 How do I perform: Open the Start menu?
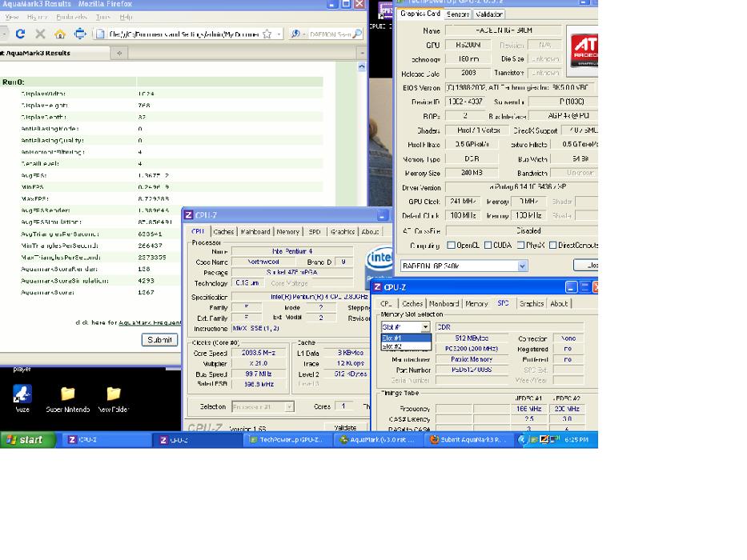pyautogui.click(x=28, y=439)
